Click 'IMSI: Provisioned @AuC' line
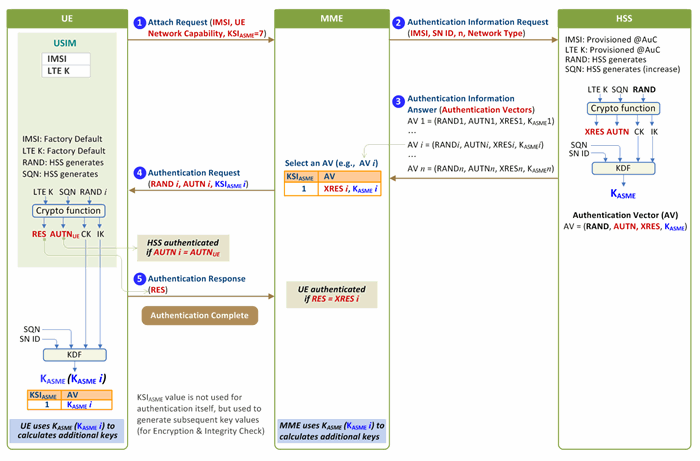700x461 pixels. coord(611,40)
